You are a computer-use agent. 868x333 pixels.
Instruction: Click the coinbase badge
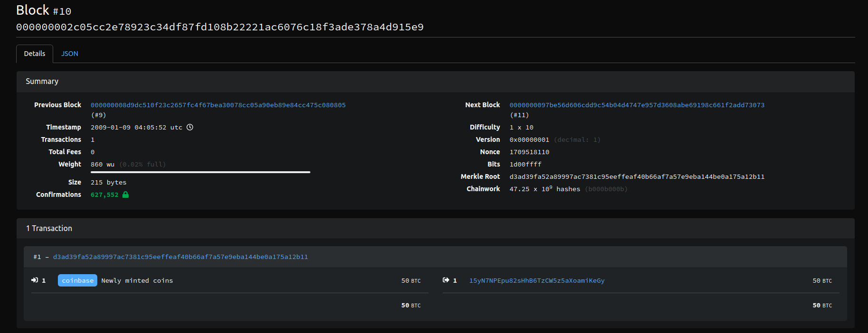click(x=77, y=280)
